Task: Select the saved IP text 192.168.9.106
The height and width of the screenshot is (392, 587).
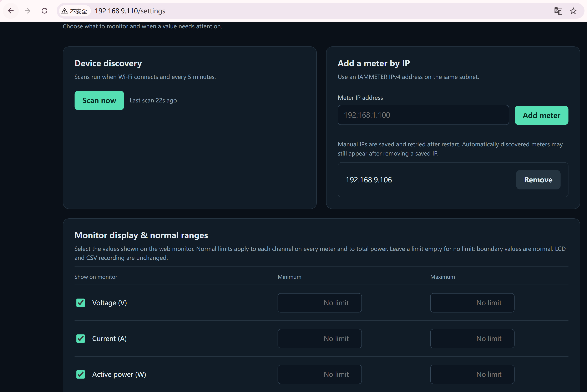Action: [369, 180]
